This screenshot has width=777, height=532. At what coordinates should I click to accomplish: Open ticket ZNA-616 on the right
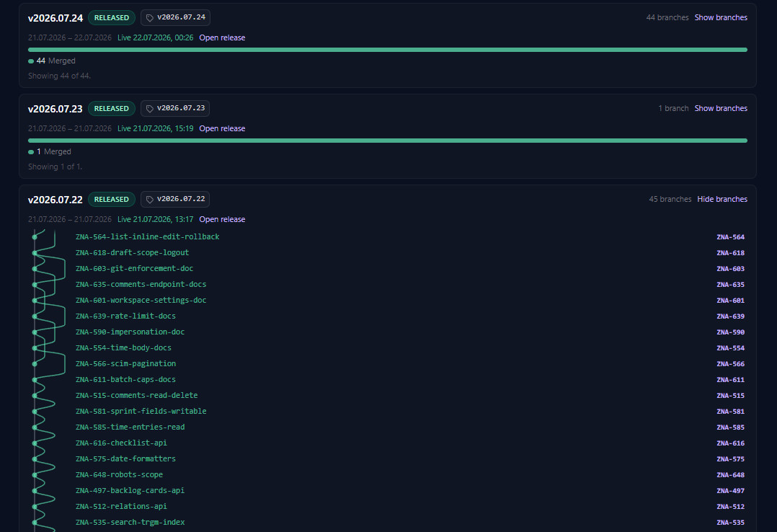[730, 443]
